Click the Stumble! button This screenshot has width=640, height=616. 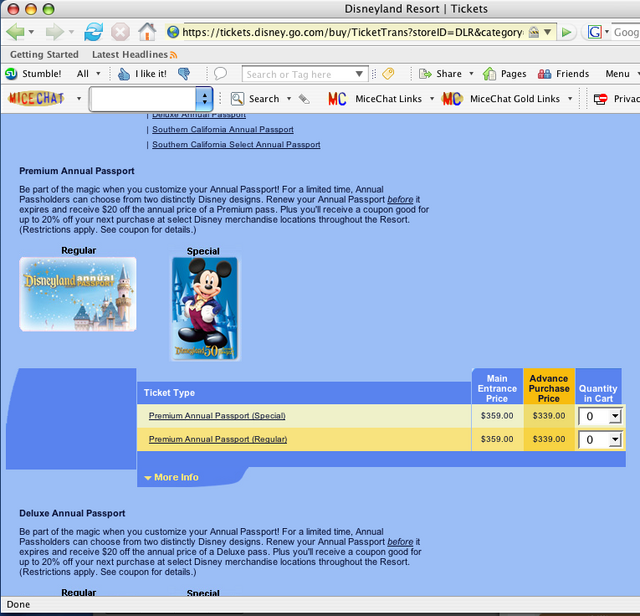coord(42,74)
